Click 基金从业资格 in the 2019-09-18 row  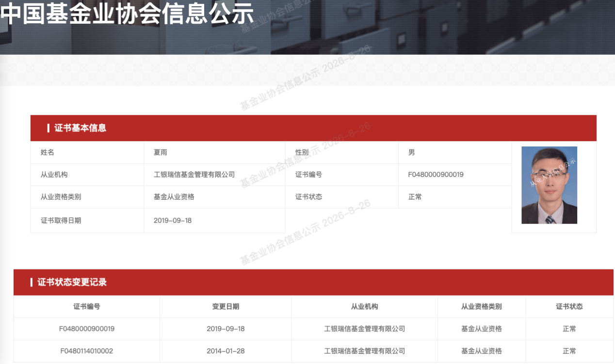[482, 329]
